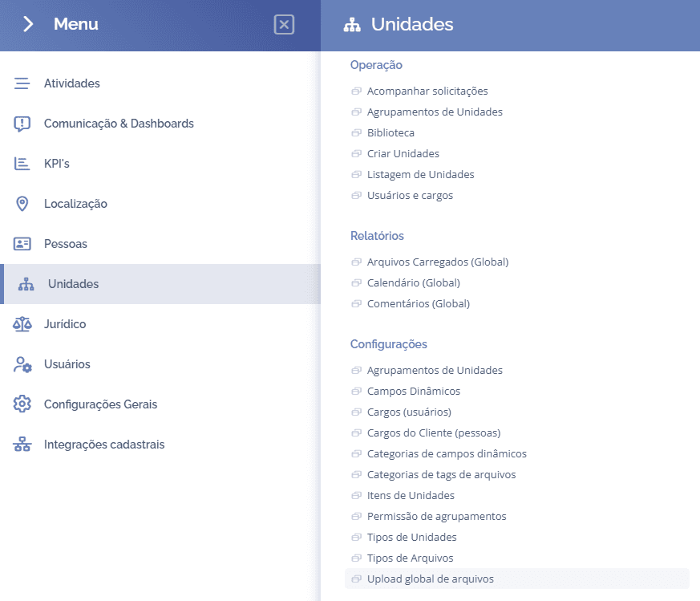
Task: Open the Biblioteca link
Action: pos(390,132)
